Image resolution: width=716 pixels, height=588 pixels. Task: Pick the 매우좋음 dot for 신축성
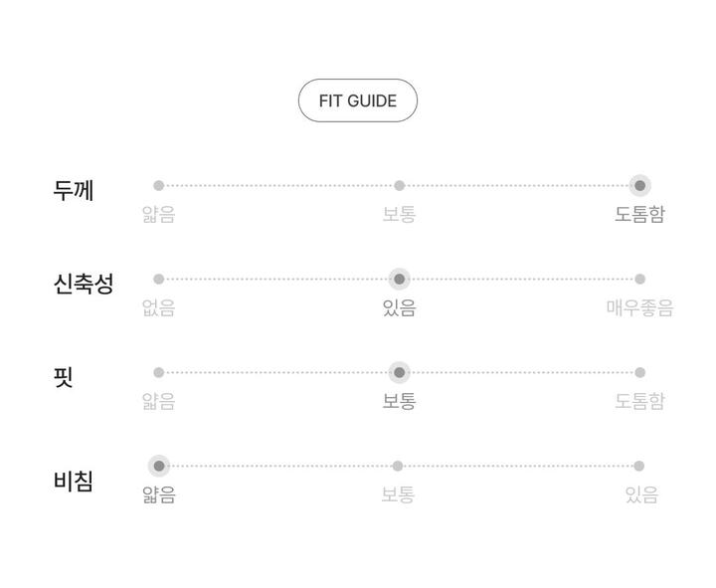[639, 279]
